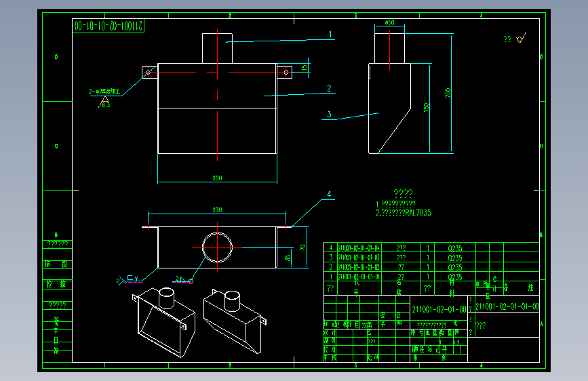Screen dimensions: 588x381
Task: Click balloon callout number 1
Action: (330, 35)
